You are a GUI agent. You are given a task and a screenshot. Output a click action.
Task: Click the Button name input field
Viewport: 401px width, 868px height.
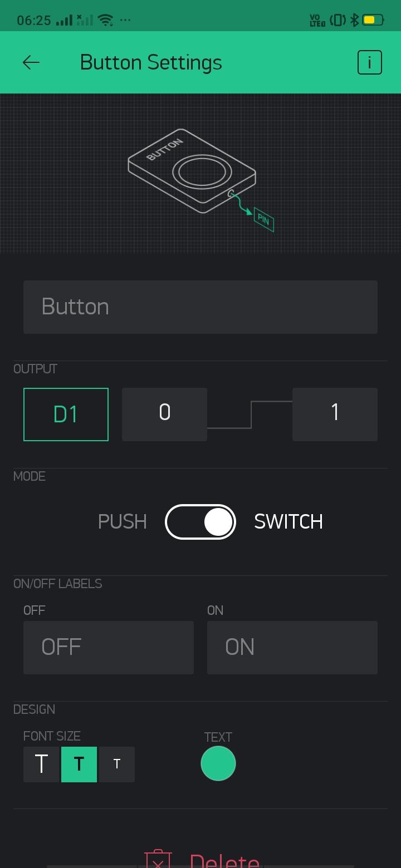(200, 307)
